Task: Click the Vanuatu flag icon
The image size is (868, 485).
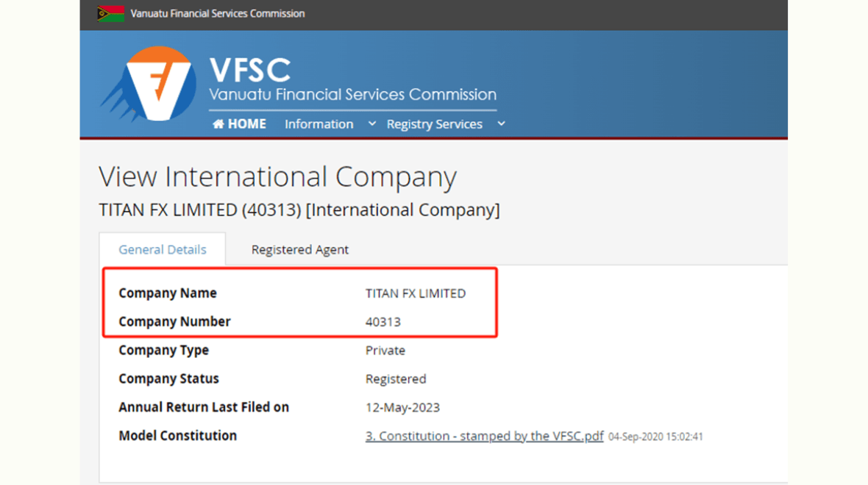Action: pyautogui.click(x=110, y=13)
